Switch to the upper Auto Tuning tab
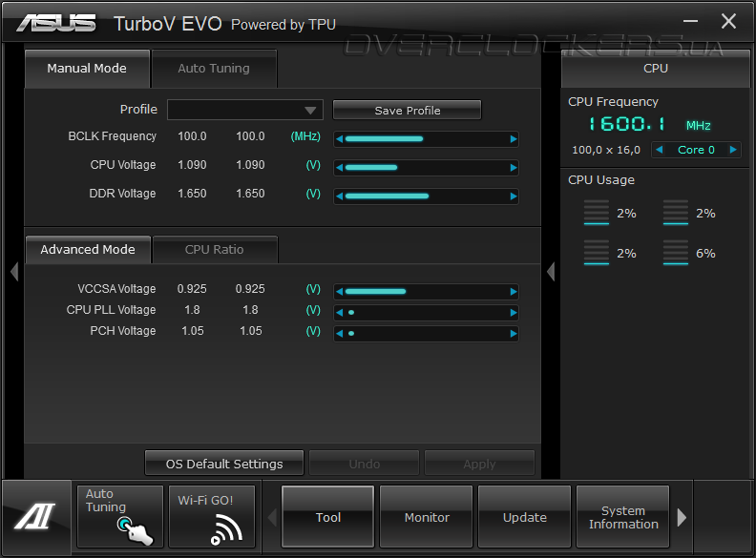This screenshot has height=558, width=756. tap(214, 69)
